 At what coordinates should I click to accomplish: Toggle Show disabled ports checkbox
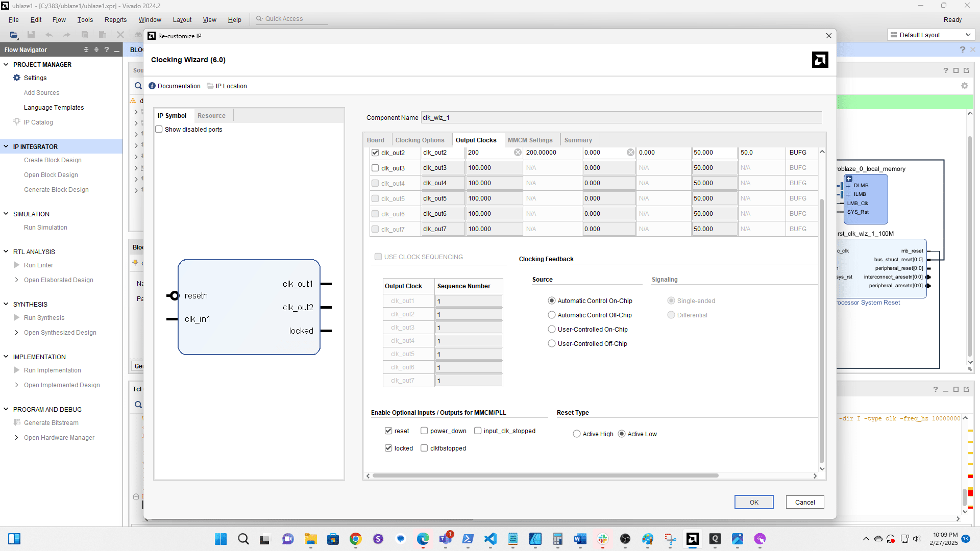coord(159,130)
